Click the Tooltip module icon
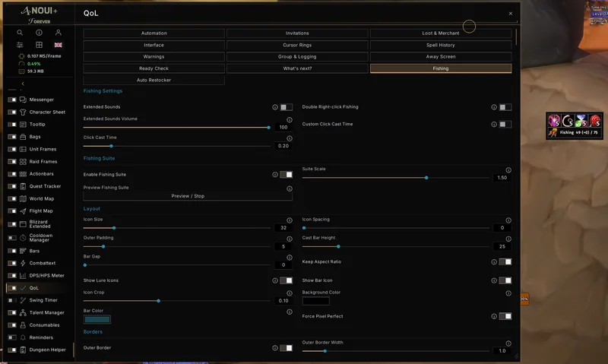The width and height of the screenshot is (608, 364). pos(23,125)
